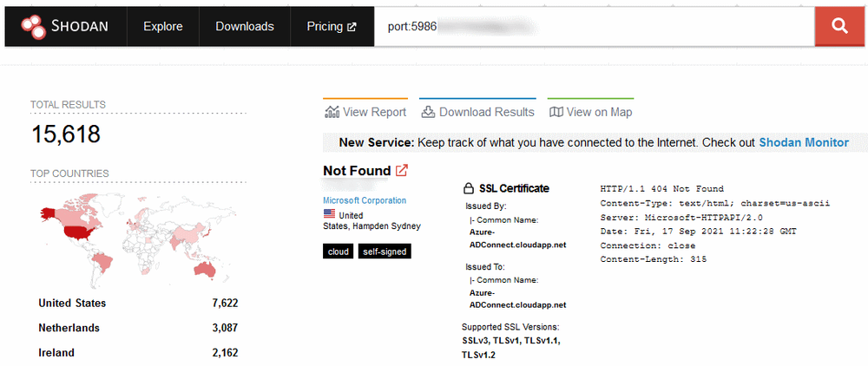Open the Shodan Monitor link
This screenshot has height=366, width=868.
click(803, 142)
